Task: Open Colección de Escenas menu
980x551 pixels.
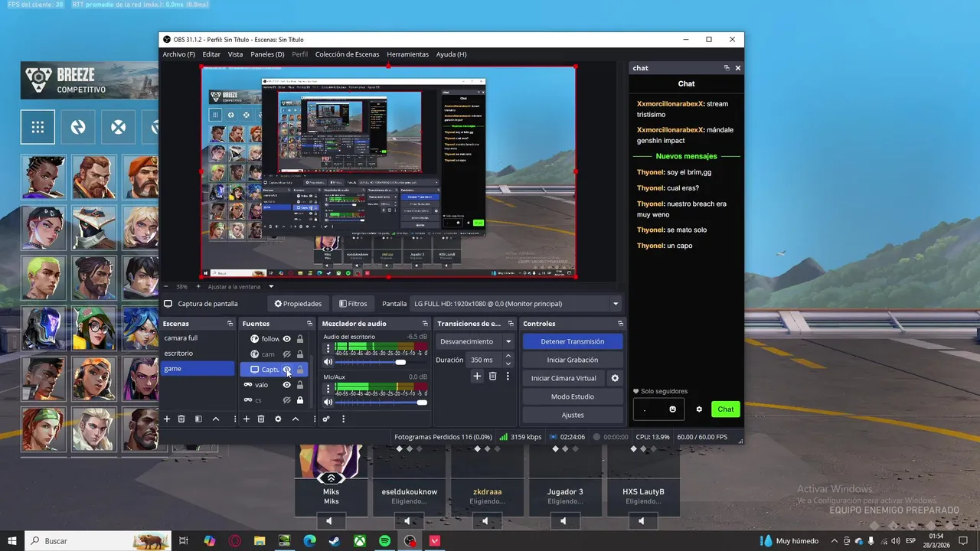Action: point(347,54)
